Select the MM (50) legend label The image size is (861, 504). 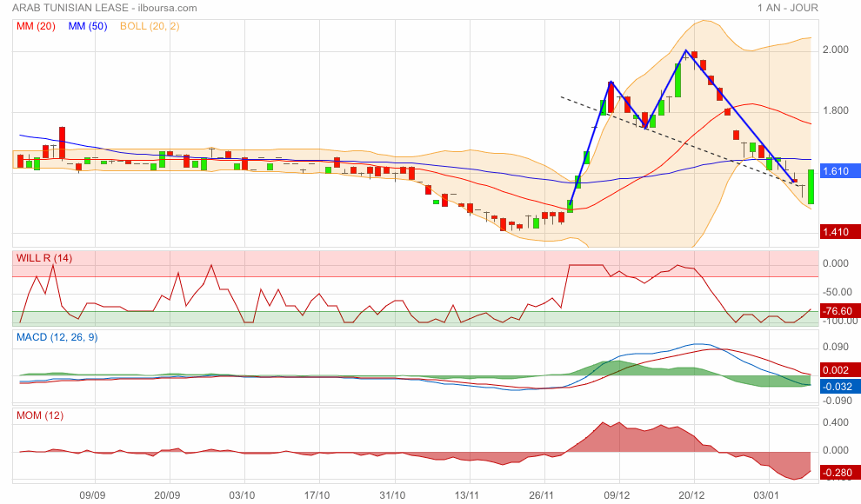88,26
